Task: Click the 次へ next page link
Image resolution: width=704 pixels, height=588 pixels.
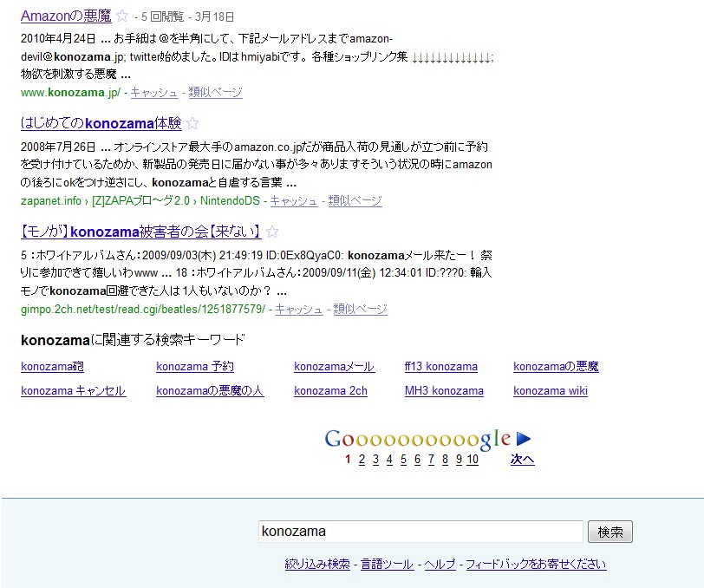Action: coord(522,460)
